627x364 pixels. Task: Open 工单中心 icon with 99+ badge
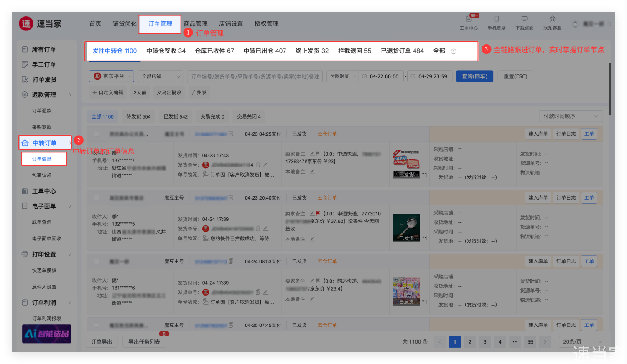pyautogui.click(x=469, y=19)
